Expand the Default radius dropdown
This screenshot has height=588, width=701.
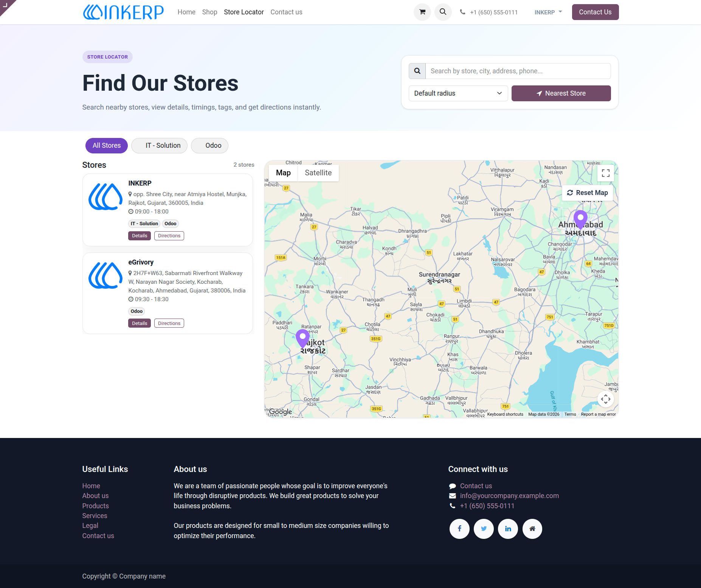(x=458, y=93)
